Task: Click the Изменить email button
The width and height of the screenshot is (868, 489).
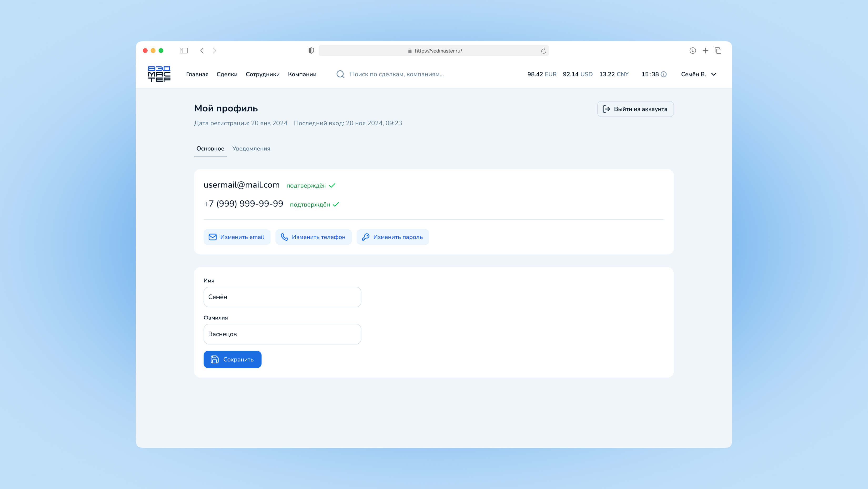Action: click(237, 237)
